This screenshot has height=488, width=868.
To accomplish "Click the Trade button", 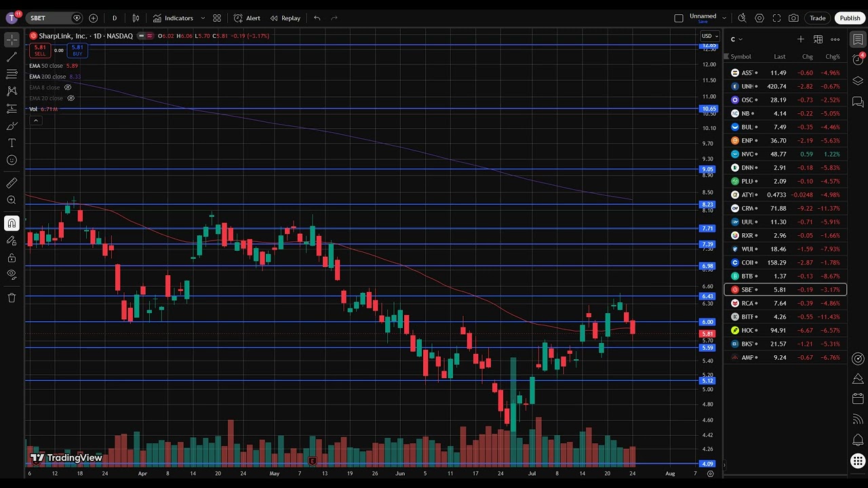I will pyautogui.click(x=818, y=18).
